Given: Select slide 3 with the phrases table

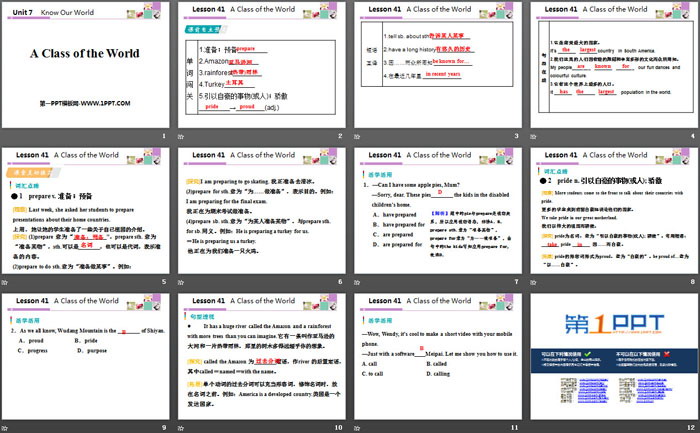Looking at the screenshot, I should (436, 64).
